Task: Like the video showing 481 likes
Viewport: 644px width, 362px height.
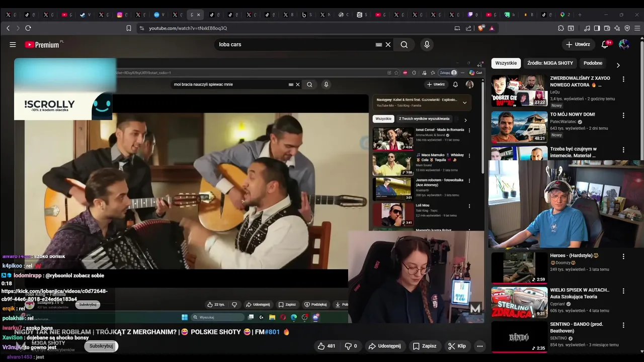Action: 327,346
